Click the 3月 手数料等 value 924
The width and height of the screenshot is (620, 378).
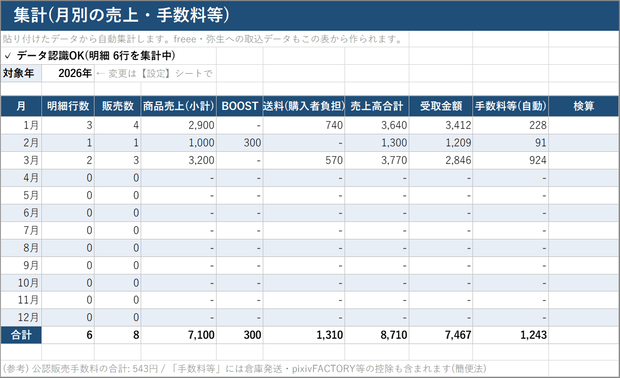pyautogui.click(x=538, y=160)
